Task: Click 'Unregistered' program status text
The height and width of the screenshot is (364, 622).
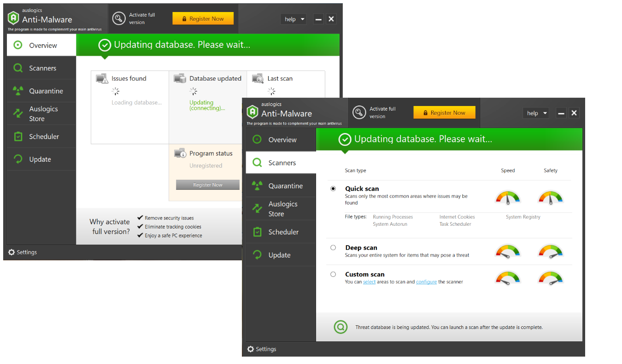Action: (206, 166)
